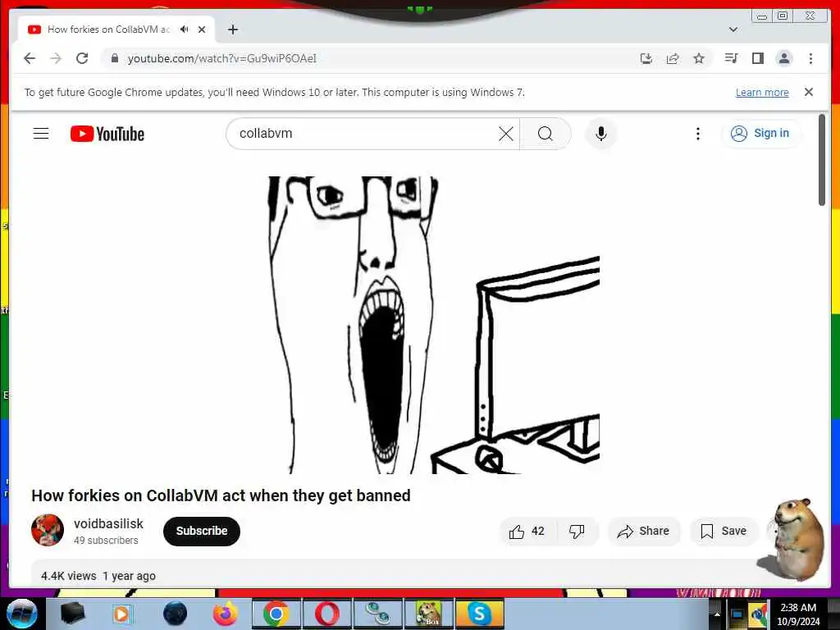Open voidbasilisk channel avatar
The height and width of the screenshot is (630, 840).
(x=48, y=531)
